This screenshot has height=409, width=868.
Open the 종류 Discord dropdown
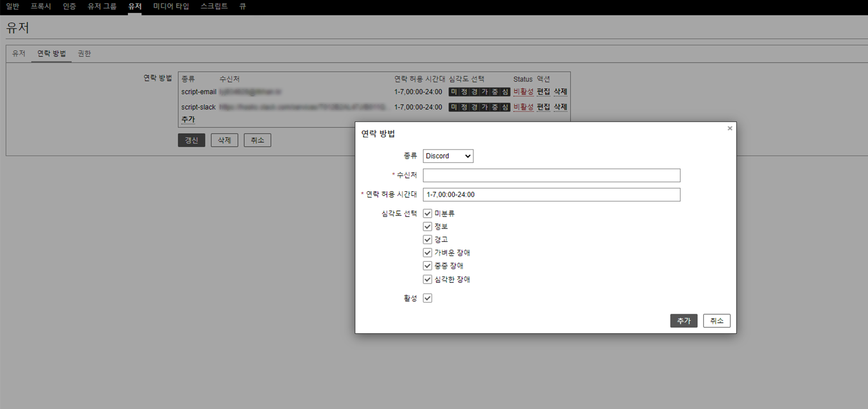[448, 156]
